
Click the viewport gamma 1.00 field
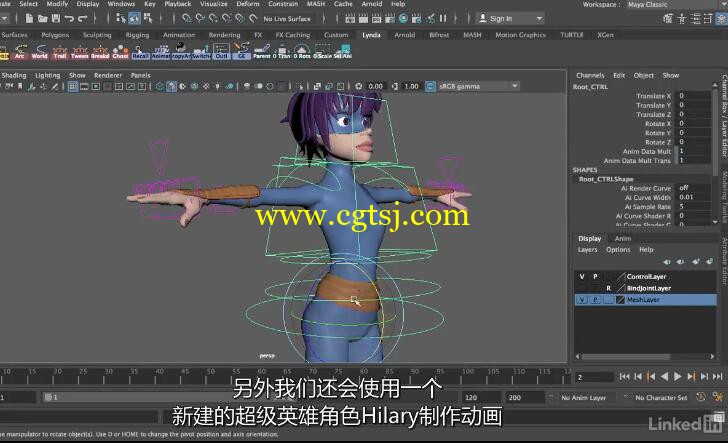[411, 86]
